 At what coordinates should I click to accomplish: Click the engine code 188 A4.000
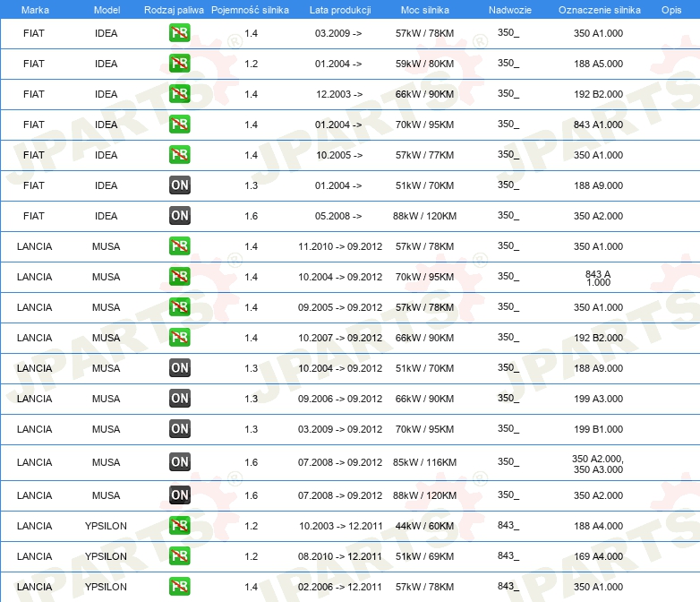tap(598, 526)
